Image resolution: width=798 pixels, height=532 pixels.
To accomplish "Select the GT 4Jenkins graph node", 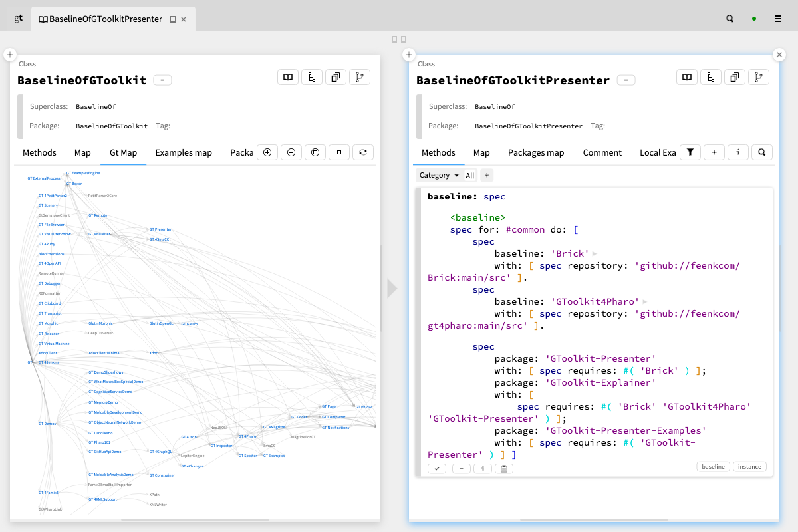I will pos(49,362).
